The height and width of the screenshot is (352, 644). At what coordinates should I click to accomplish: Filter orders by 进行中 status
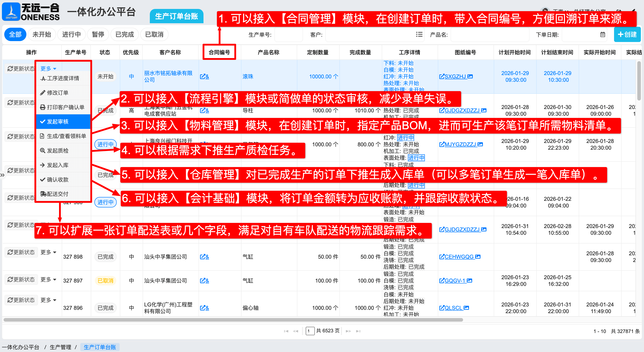[71, 34]
